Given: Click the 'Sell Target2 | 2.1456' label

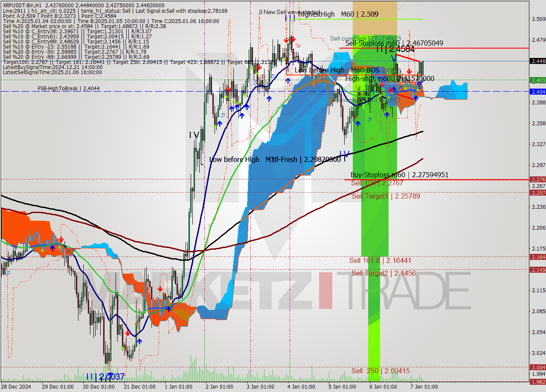Looking at the screenshot, I should point(383,273).
